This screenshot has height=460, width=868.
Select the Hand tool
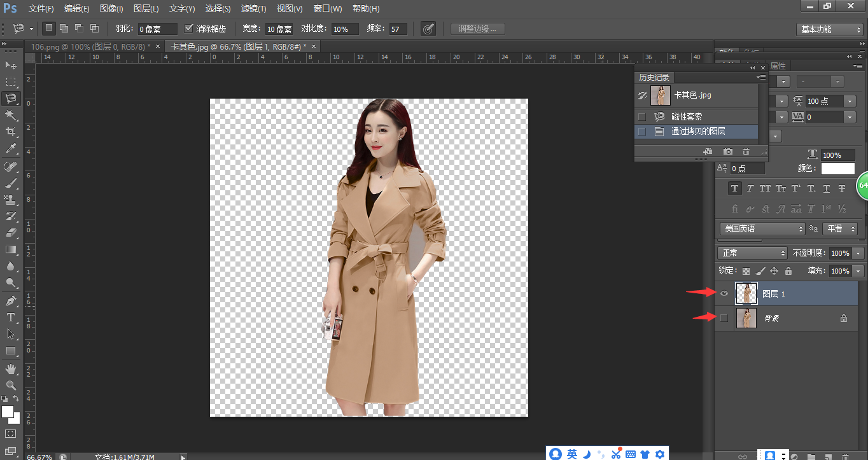pyautogui.click(x=11, y=369)
